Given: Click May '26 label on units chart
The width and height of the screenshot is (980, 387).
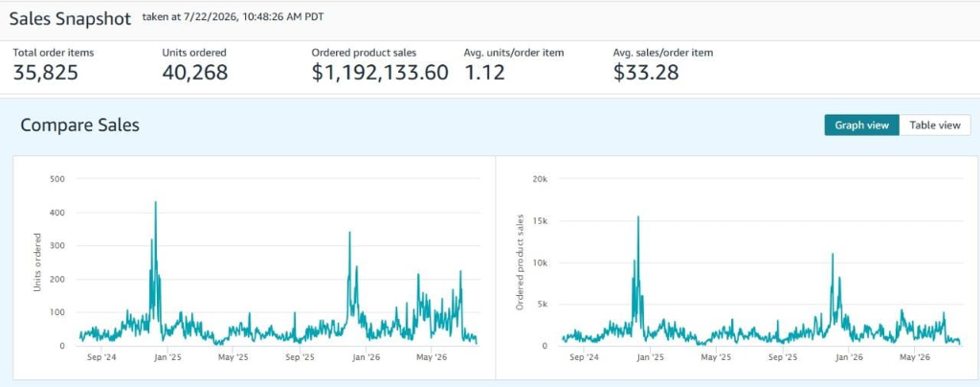Looking at the screenshot, I should point(432,358).
